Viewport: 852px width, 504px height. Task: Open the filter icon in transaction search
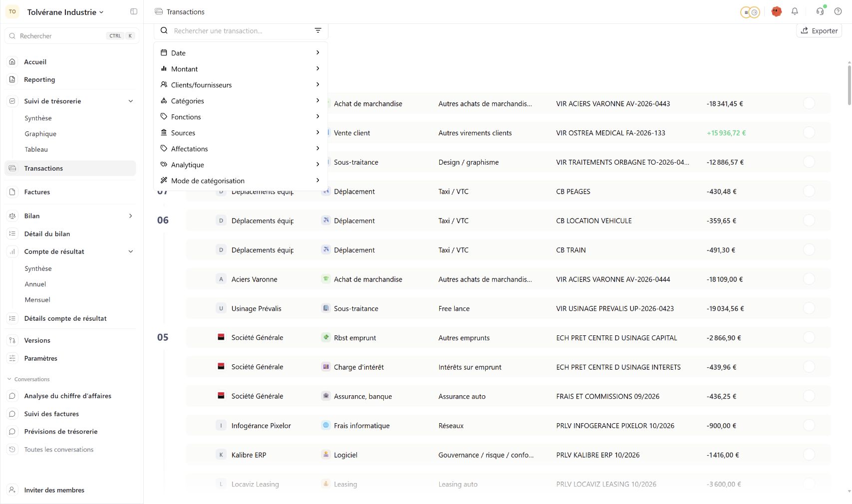[318, 30]
